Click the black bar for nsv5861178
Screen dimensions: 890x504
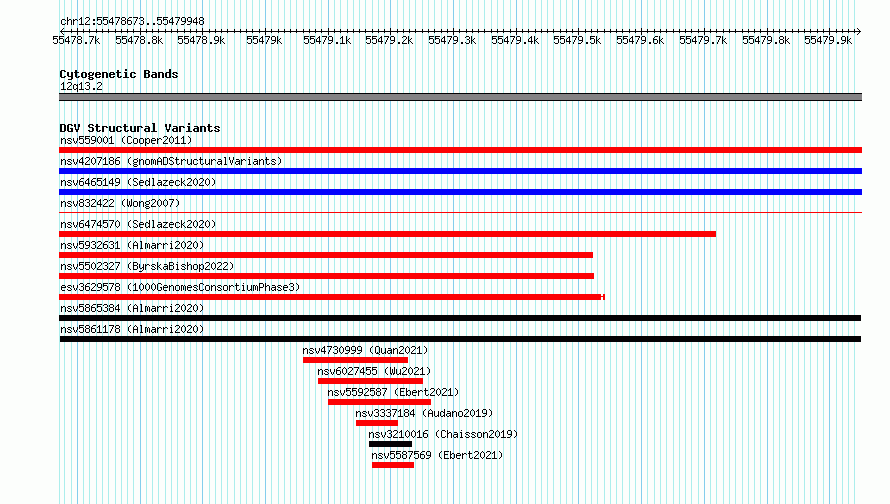click(x=460, y=339)
